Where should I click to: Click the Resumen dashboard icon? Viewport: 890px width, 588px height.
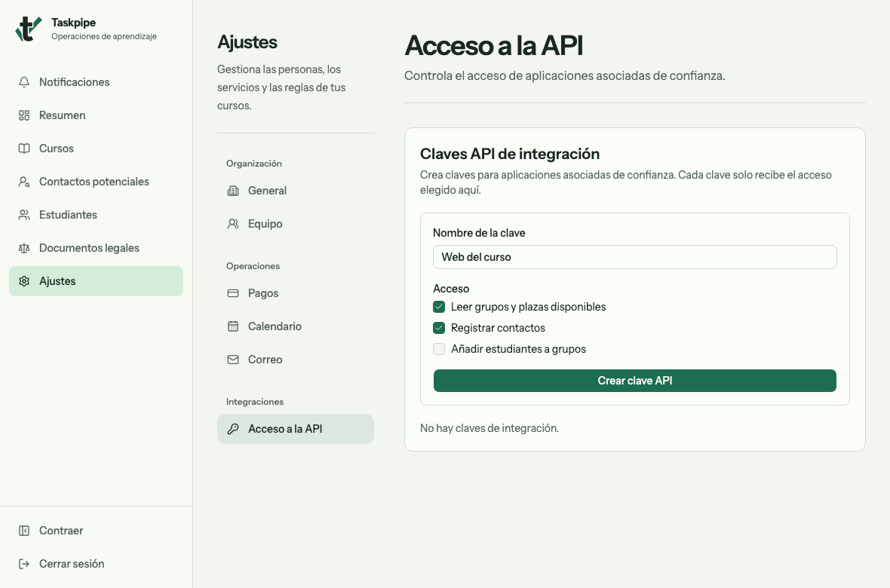pyautogui.click(x=24, y=115)
